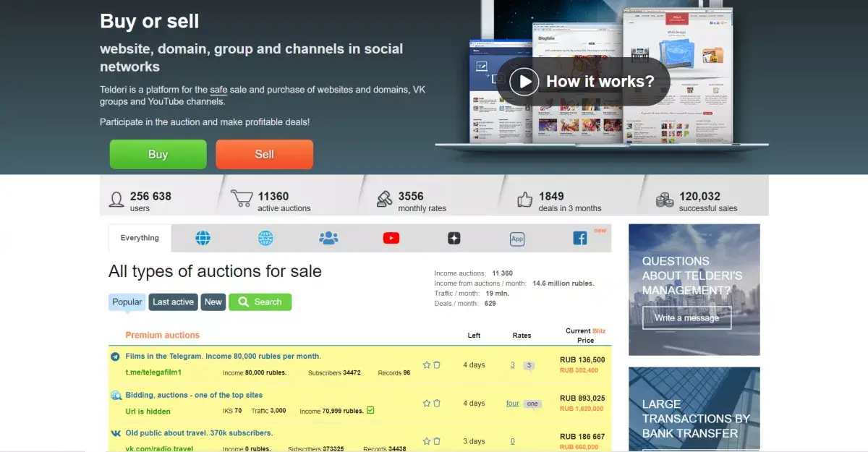868x452 pixels.
Task: Select the black star icon tab
Action: click(x=454, y=238)
